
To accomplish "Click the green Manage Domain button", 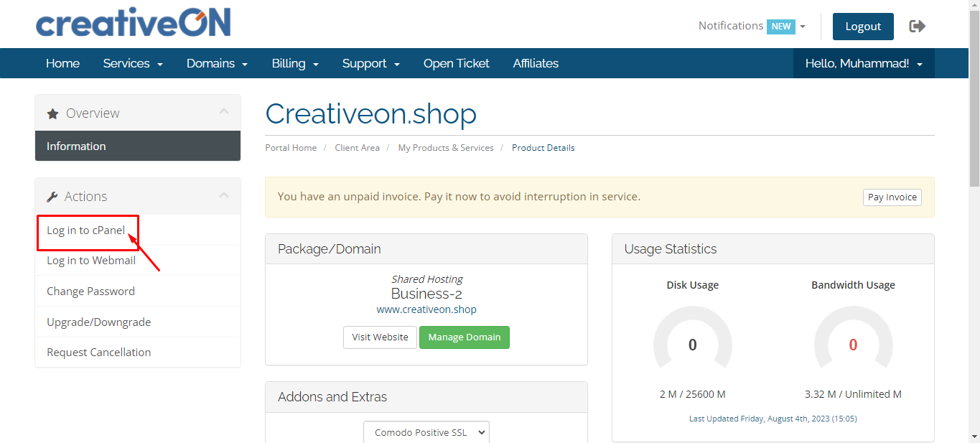I will (464, 337).
